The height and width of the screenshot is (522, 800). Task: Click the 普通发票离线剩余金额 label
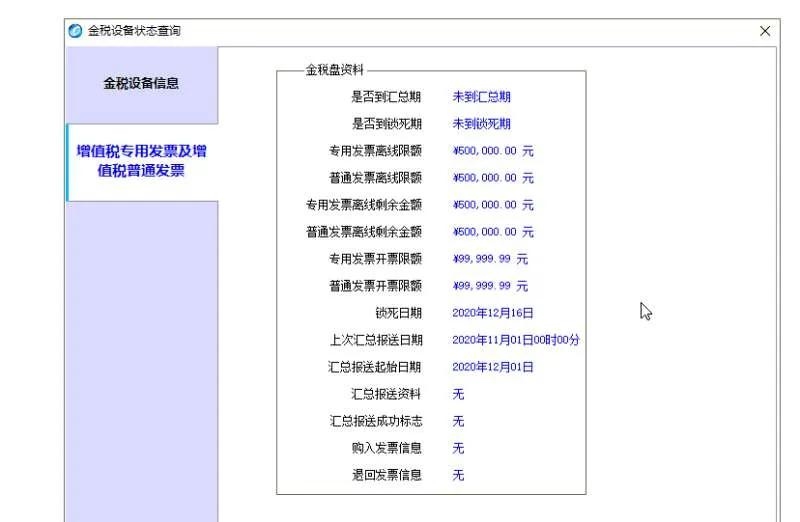(364, 232)
